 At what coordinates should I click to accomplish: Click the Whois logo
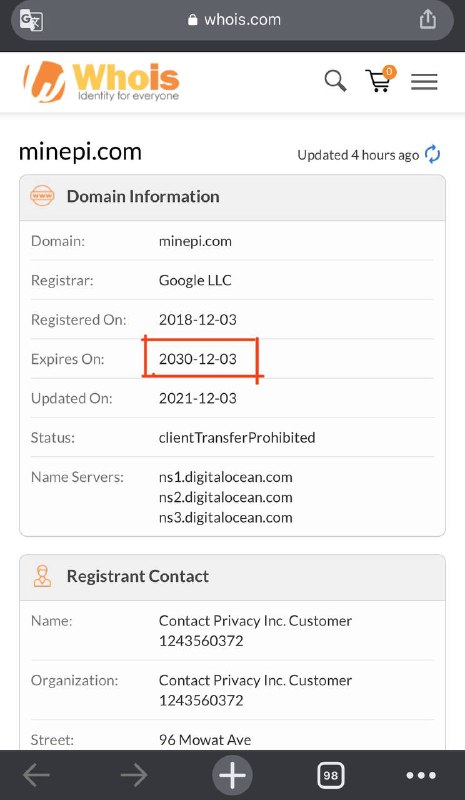pos(101,81)
